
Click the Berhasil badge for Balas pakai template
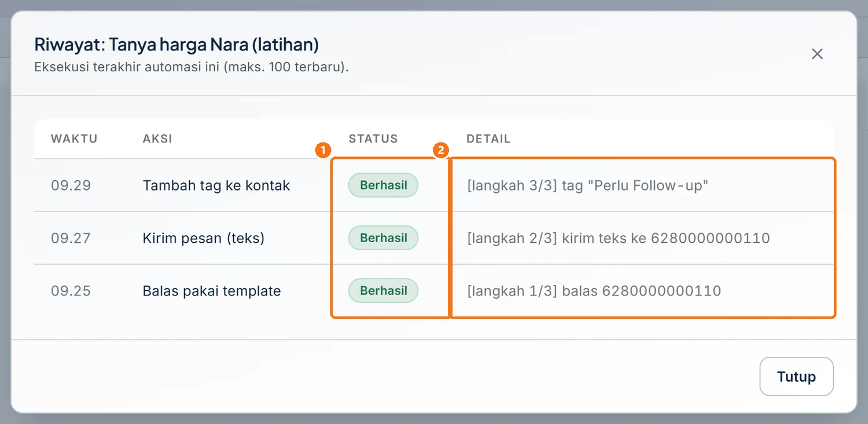pyautogui.click(x=383, y=291)
